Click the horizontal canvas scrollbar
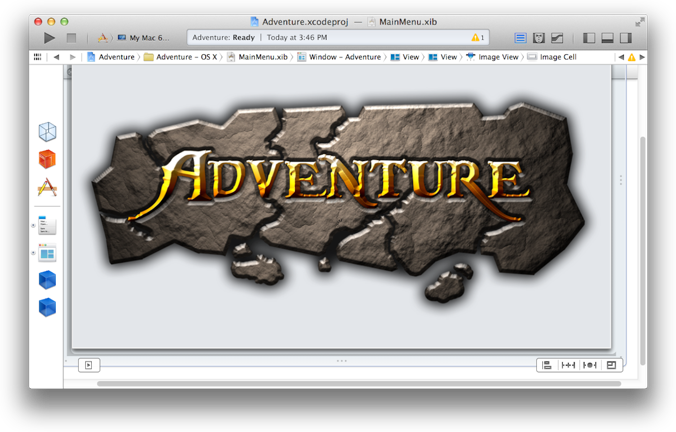The image size is (676, 432). (359, 383)
